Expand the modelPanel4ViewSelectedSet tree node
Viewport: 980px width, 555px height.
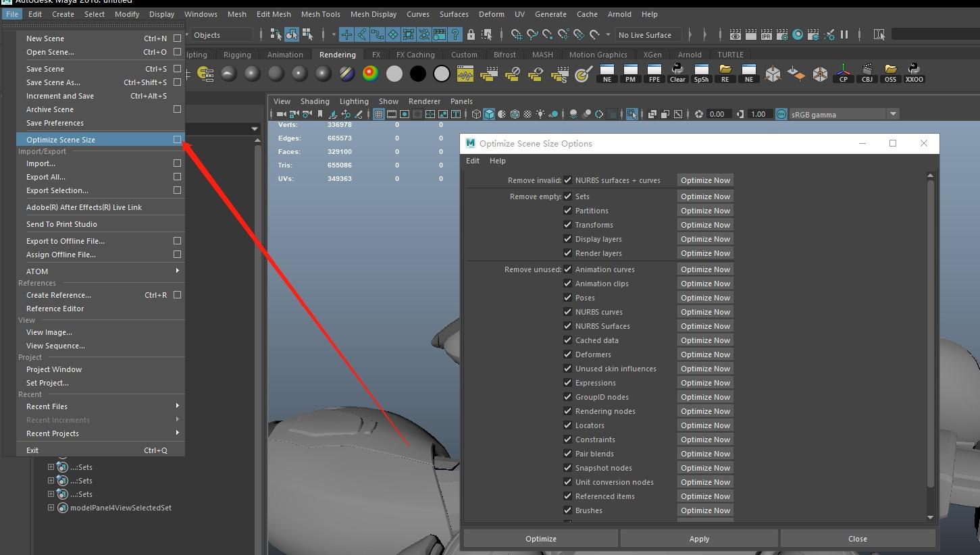tap(51, 508)
